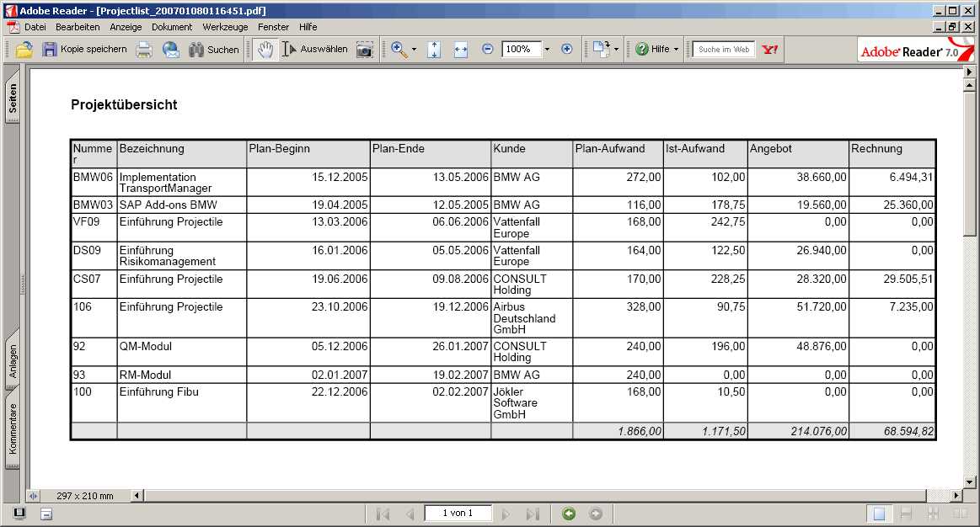
Task: Fit page height with Actual Size icon
Action: (434, 50)
